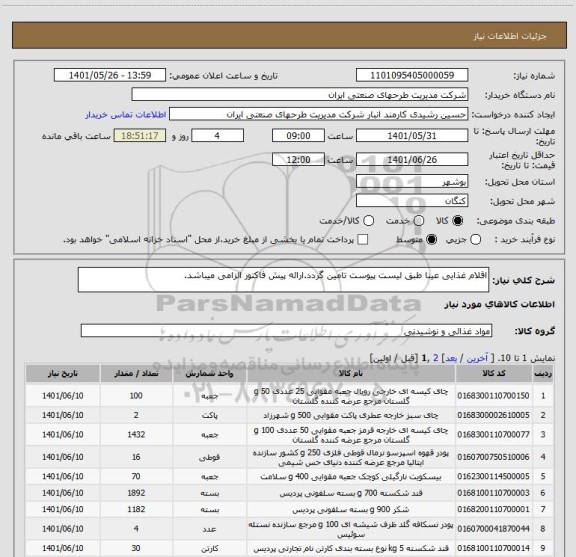Go to page 2 of results

point(436,358)
